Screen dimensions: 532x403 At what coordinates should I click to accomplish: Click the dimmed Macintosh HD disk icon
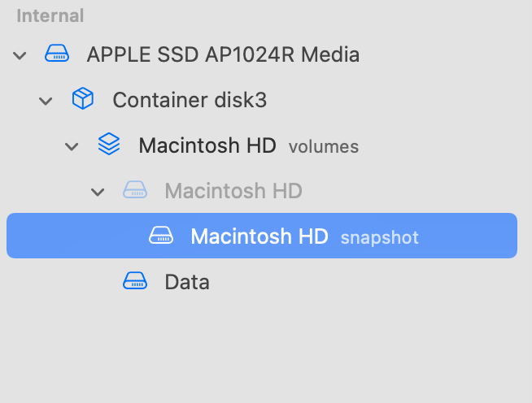135,191
